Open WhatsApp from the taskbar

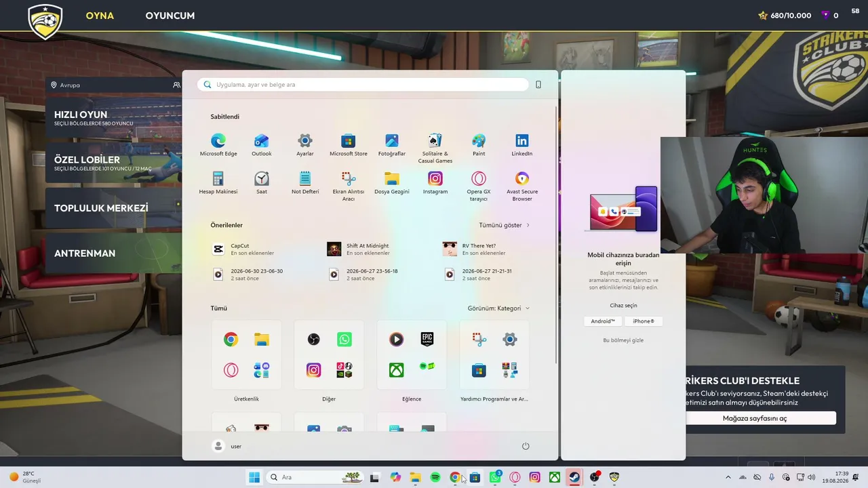click(x=496, y=477)
